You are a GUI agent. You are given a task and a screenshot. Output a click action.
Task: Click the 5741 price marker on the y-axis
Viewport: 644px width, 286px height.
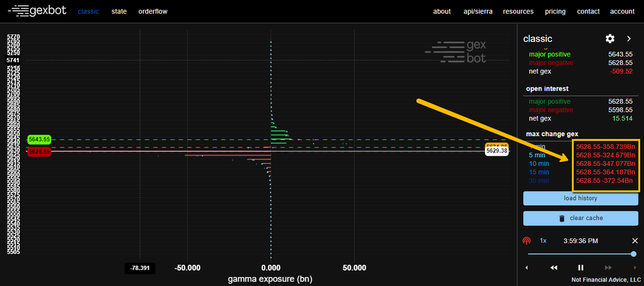12,61
